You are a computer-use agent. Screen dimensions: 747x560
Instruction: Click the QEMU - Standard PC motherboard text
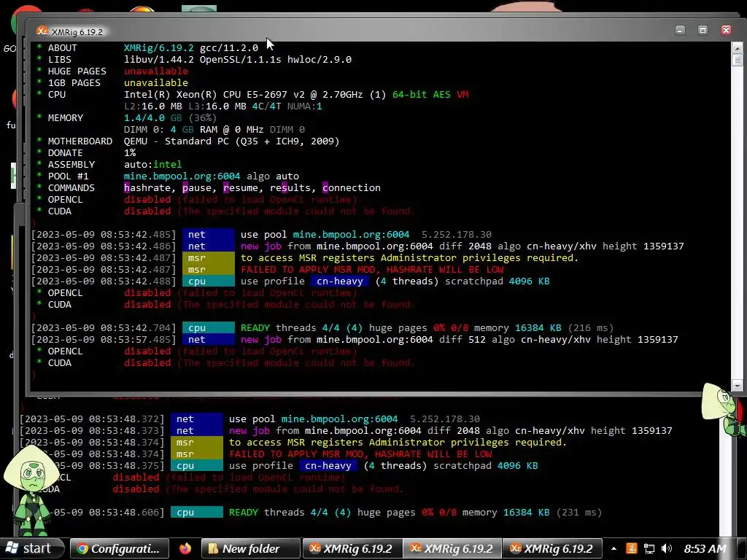pyautogui.click(x=231, y=141)
